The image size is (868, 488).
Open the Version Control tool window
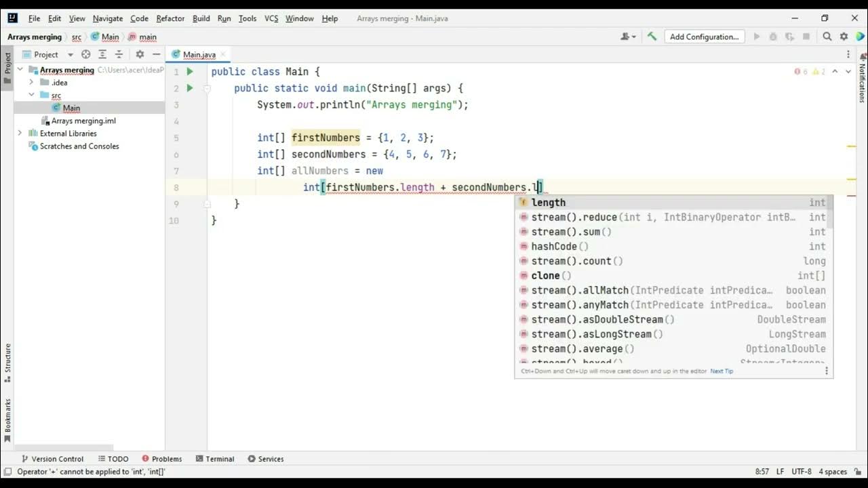[52, 459]
